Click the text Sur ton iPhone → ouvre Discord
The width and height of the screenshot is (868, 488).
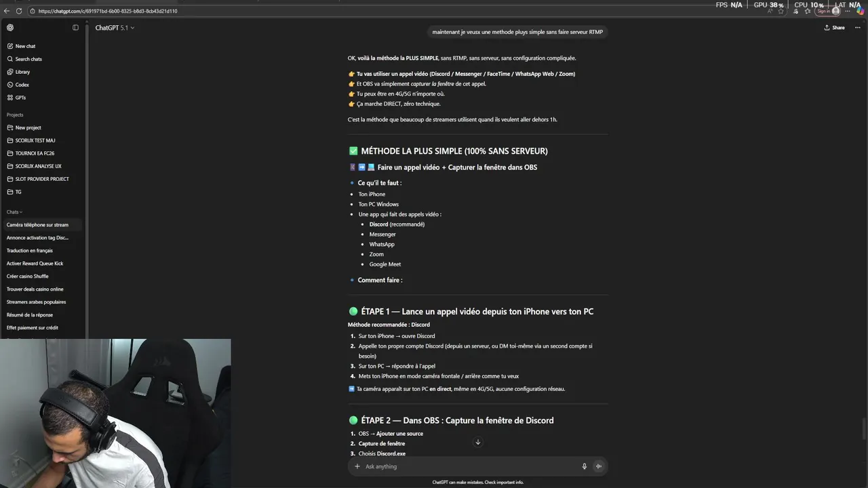[397, 336]
